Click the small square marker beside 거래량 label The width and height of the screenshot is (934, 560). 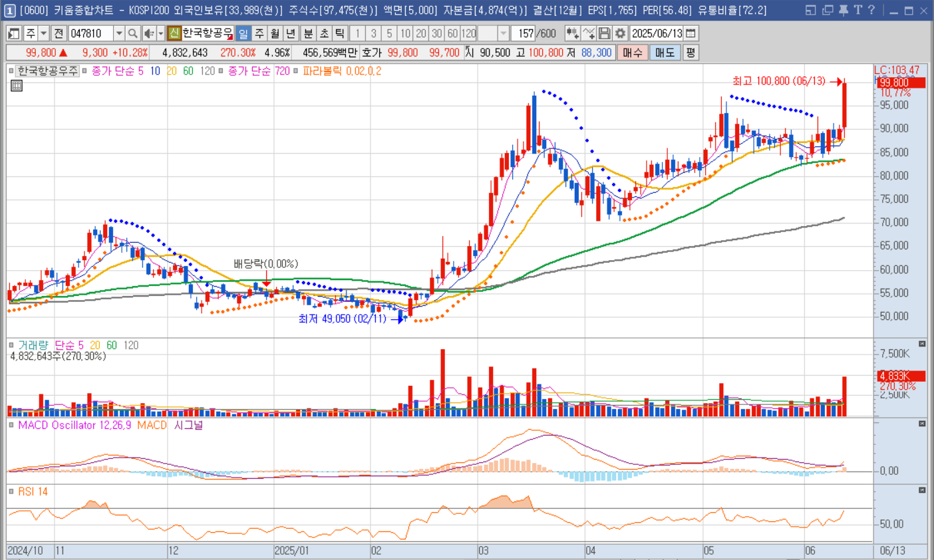click(11, 345)
